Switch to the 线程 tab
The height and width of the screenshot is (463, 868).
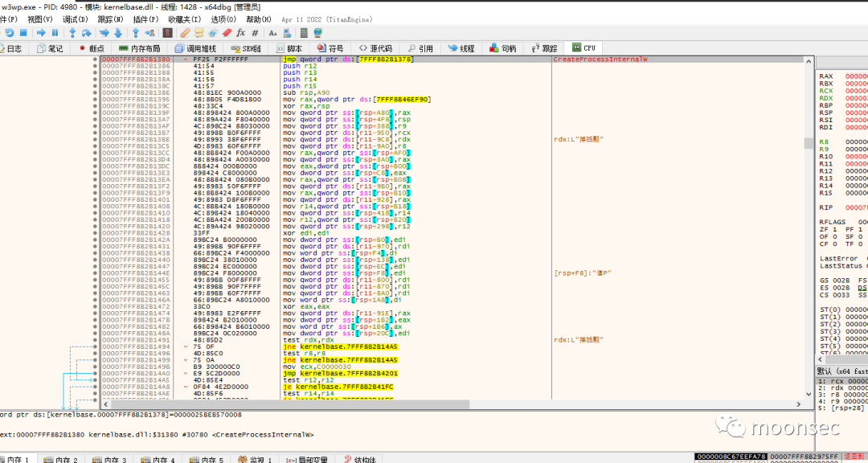click(x=461, y=49)
